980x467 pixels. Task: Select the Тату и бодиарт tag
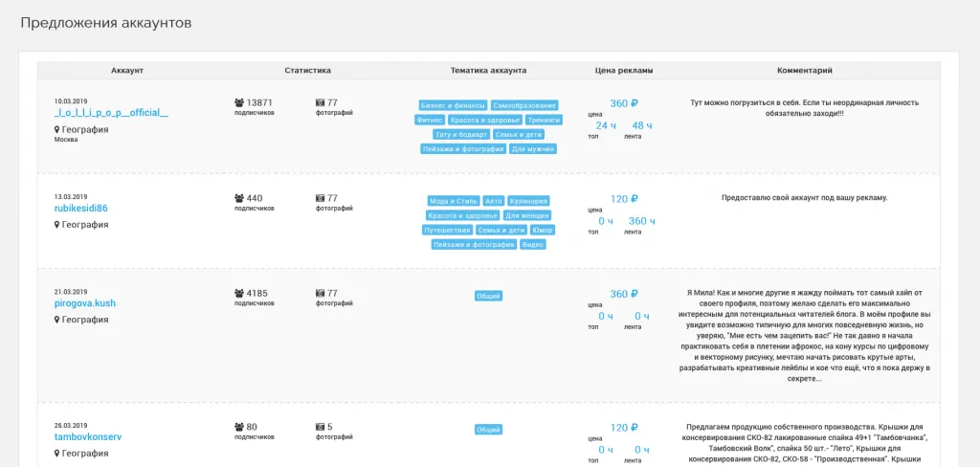460,134
